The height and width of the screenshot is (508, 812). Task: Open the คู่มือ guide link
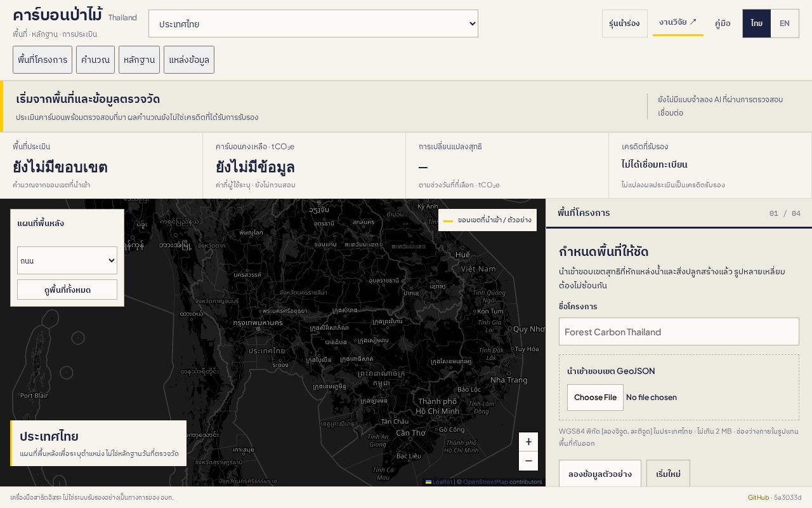pyautogui.click(x=723, y=23)
